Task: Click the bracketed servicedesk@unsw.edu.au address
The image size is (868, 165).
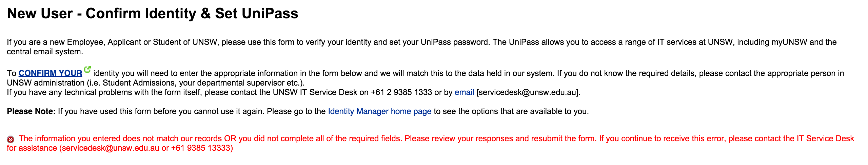Action: 528,92
